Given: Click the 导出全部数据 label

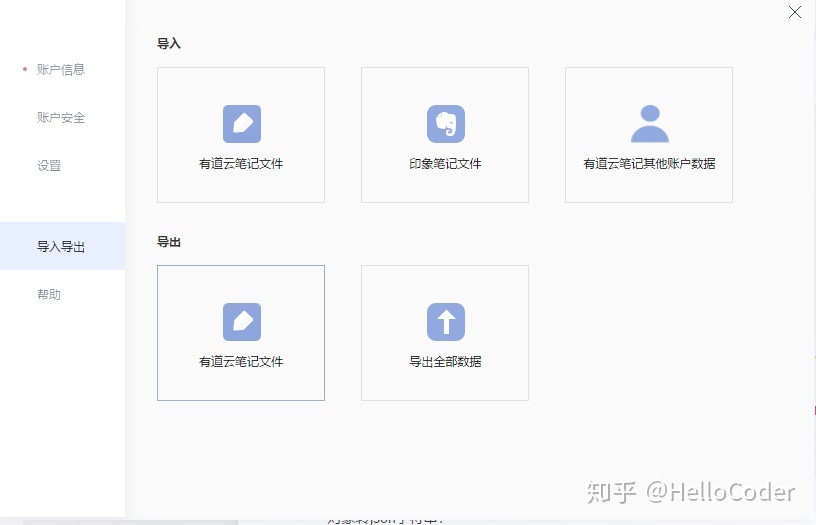Looking at the screenshot, I should [x=445, y=362].
